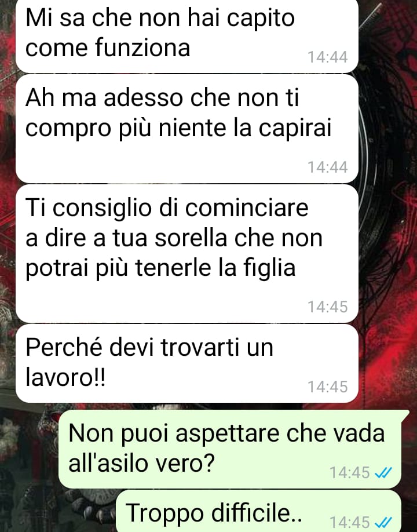
Task: Tap the word 'lavoro!!' in the message
Action: tap(66, 377)
